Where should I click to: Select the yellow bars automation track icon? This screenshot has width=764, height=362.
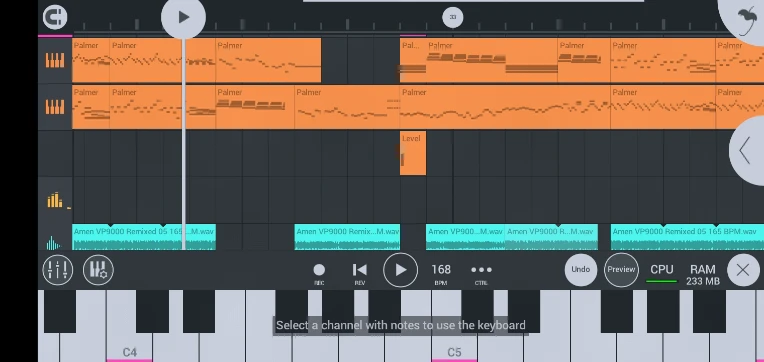coord(55,200)
